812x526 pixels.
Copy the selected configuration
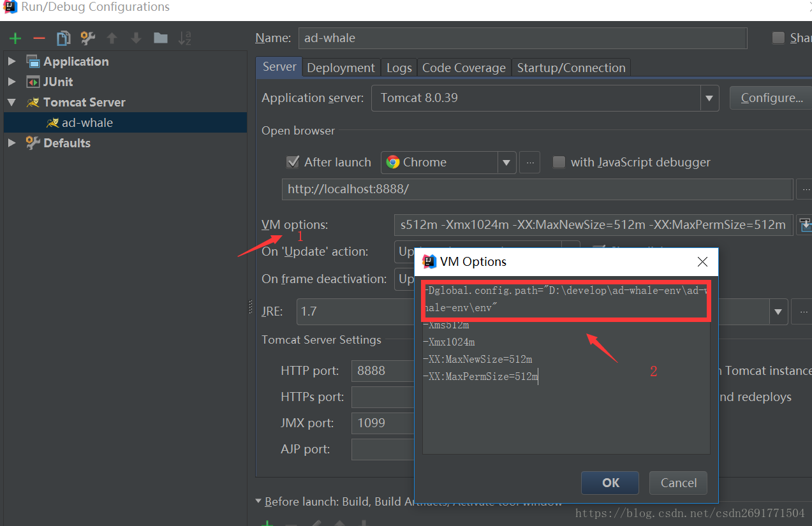(x=63, y=38)
